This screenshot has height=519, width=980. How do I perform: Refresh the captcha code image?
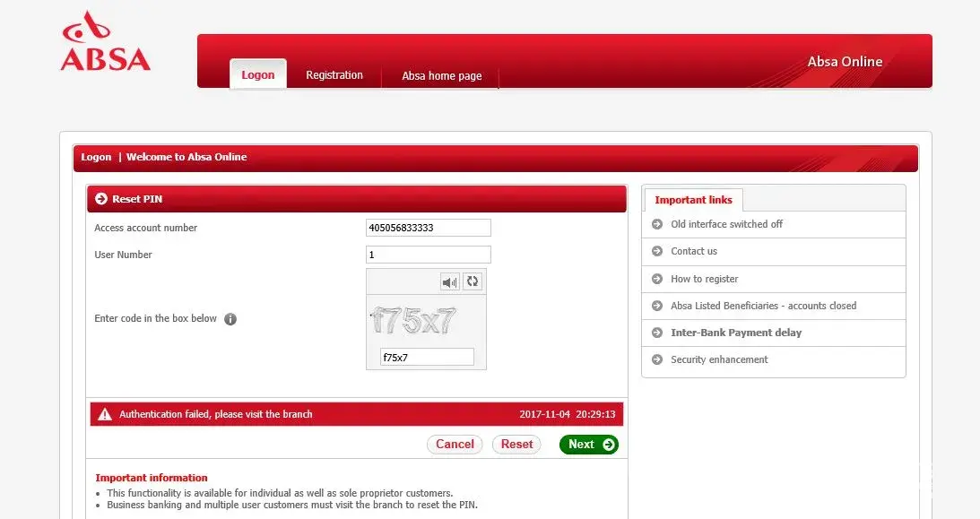[x=473, y=281]
